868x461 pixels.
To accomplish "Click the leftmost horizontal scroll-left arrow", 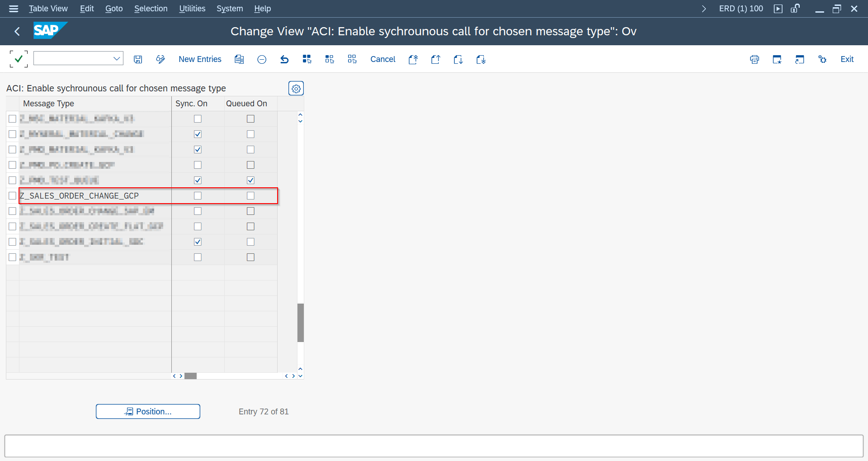I will [175, 376].
